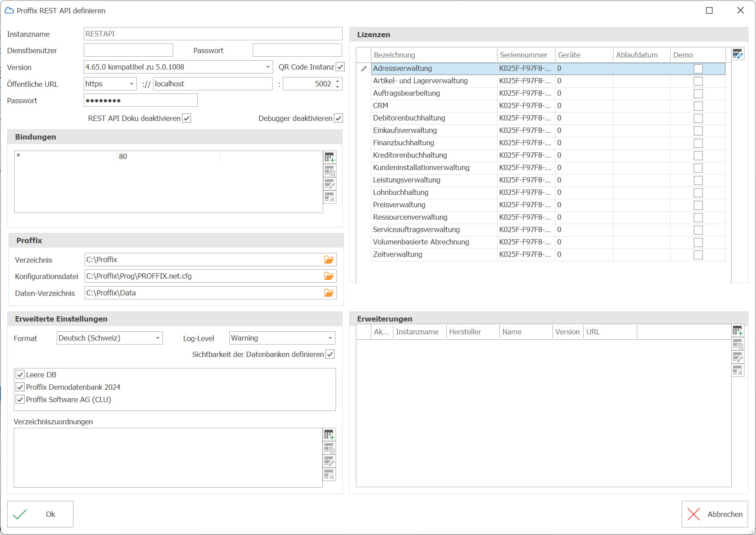The height and width of the screenshot is (535, 756).
Task: Add a new extension in Erweiterungen
Action: pyautogui.click(x=738, y=330)
